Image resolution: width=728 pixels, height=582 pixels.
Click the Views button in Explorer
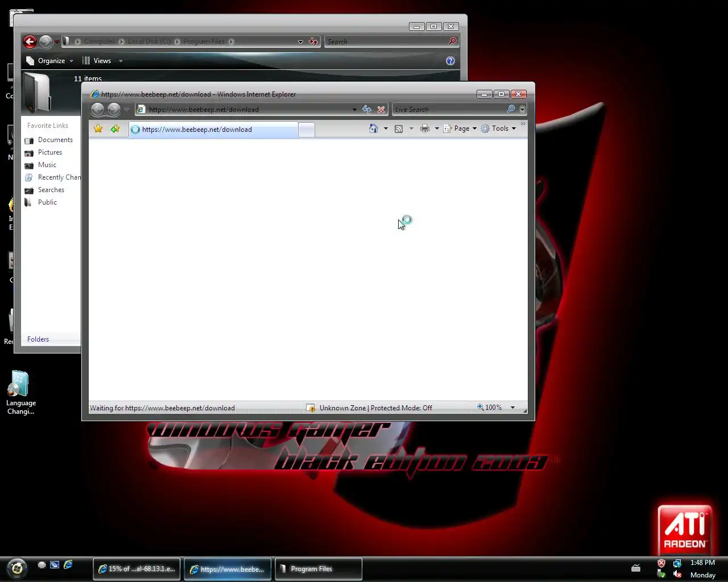(97, 61)
